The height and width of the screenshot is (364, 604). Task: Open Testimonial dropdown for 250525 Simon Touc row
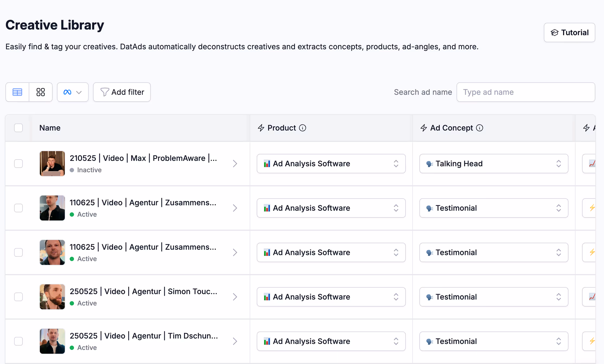[x=494, y=297]
